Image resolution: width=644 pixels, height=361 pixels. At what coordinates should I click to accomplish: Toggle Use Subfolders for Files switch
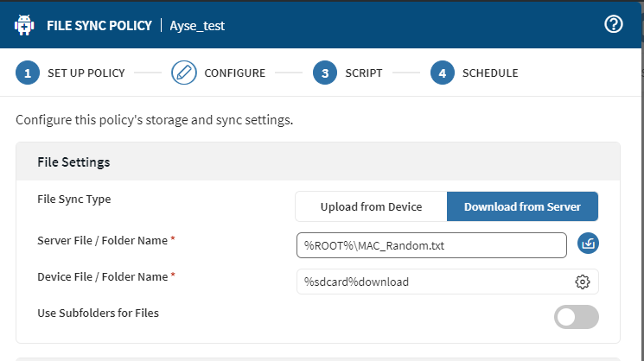click(x=577, y=317)
